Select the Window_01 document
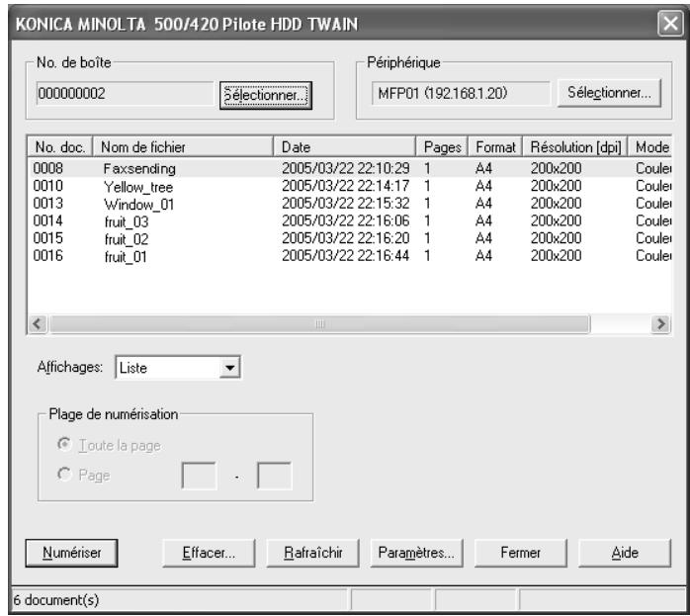This screenshot has width=690, height=616. [x=139, y=204]
